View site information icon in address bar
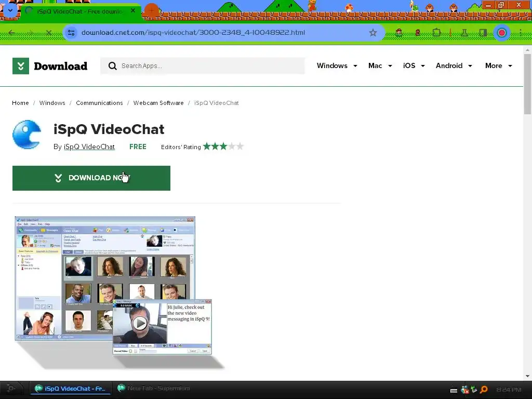532x399 pixels. pyautogui.click(x=71, y=33)
